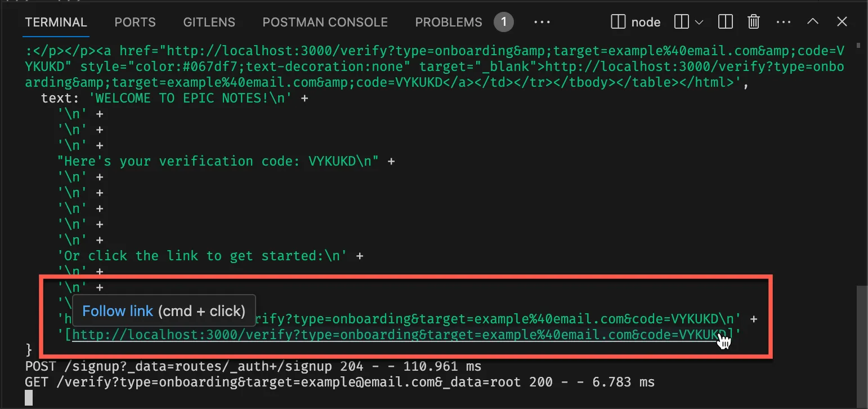The height and width of the screenshot is (409, 868).
Task: Open the terminal's more actions ellipsis menu
Action: point(784,22)
